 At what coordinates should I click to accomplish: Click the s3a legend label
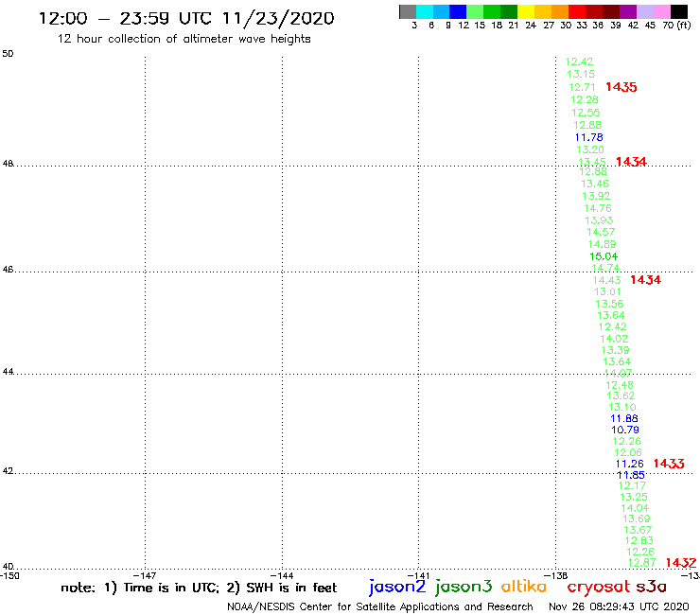pyautogui.click(x=651, y=587)
